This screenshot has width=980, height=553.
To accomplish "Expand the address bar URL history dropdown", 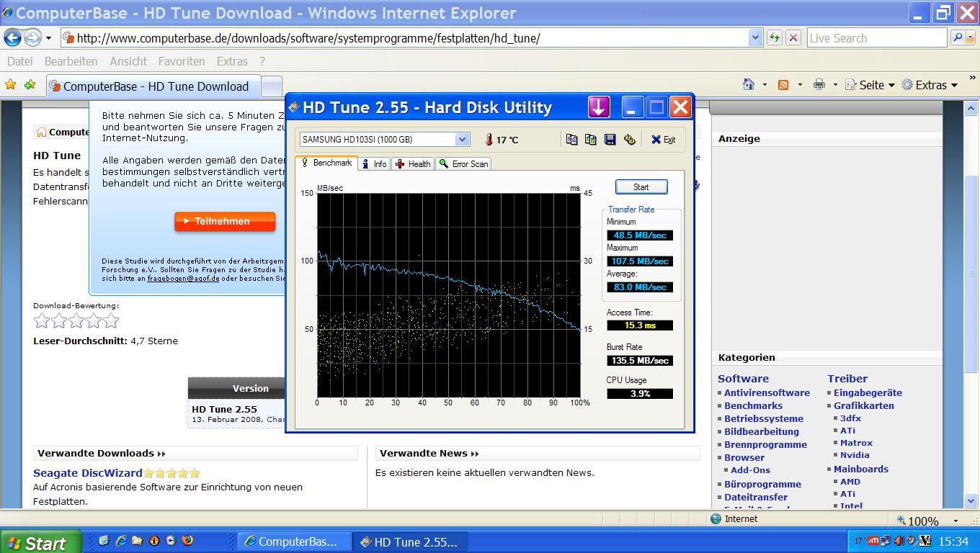I will [755, 38].
